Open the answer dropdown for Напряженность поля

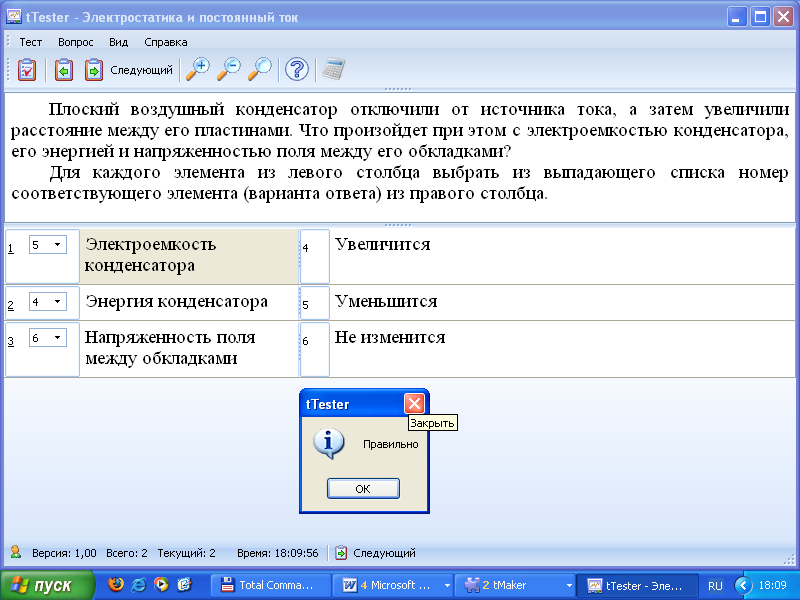(57, 338)
